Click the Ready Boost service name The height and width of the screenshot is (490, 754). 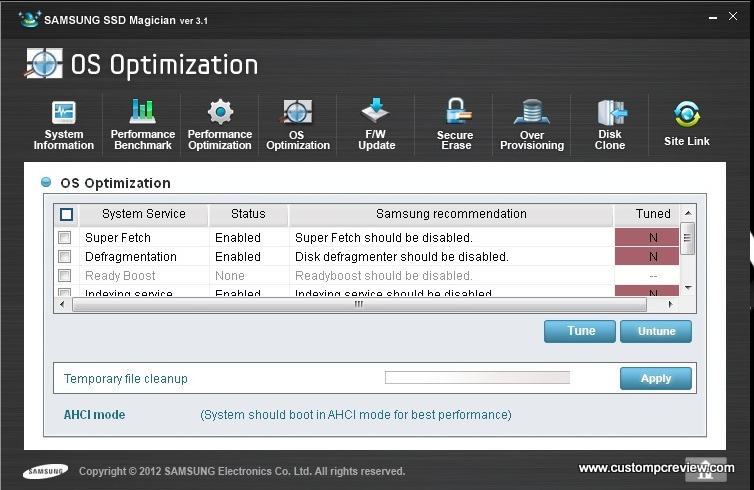coord(120,276)
